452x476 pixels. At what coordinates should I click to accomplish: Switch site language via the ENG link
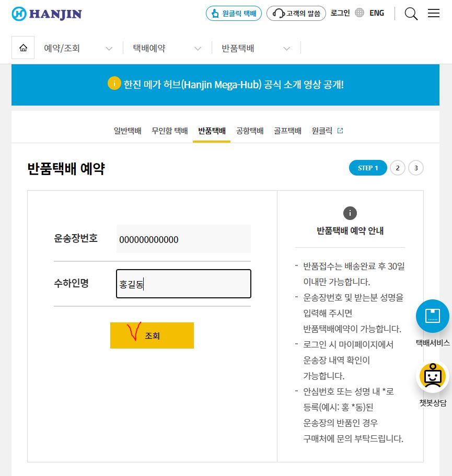coord(377,13)
